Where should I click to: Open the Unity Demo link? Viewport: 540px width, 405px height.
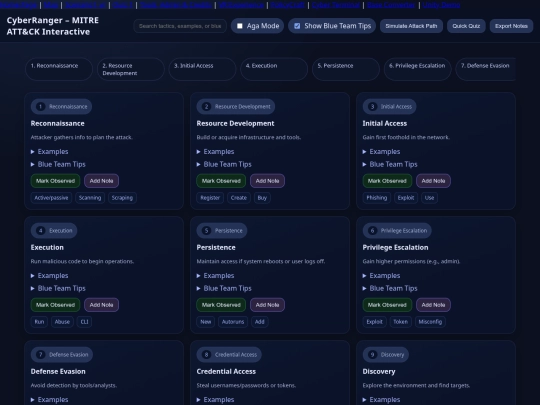tap(442, 5)
